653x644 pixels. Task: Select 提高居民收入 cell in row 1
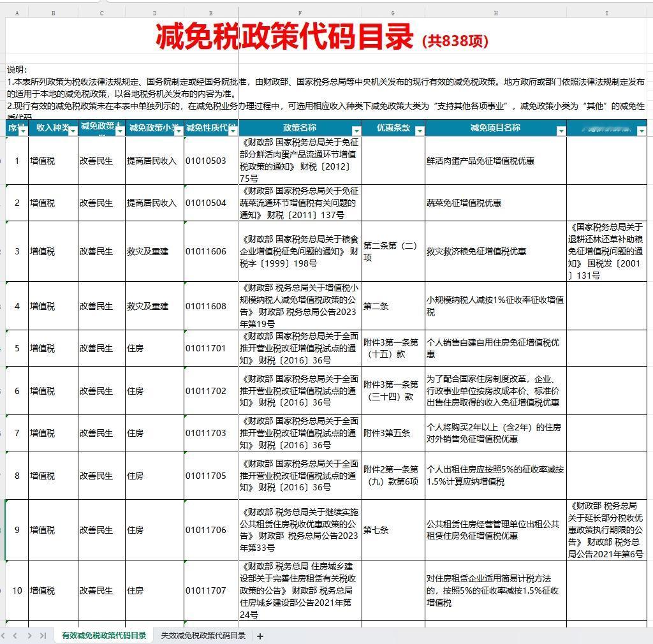[x=154, y=161]
